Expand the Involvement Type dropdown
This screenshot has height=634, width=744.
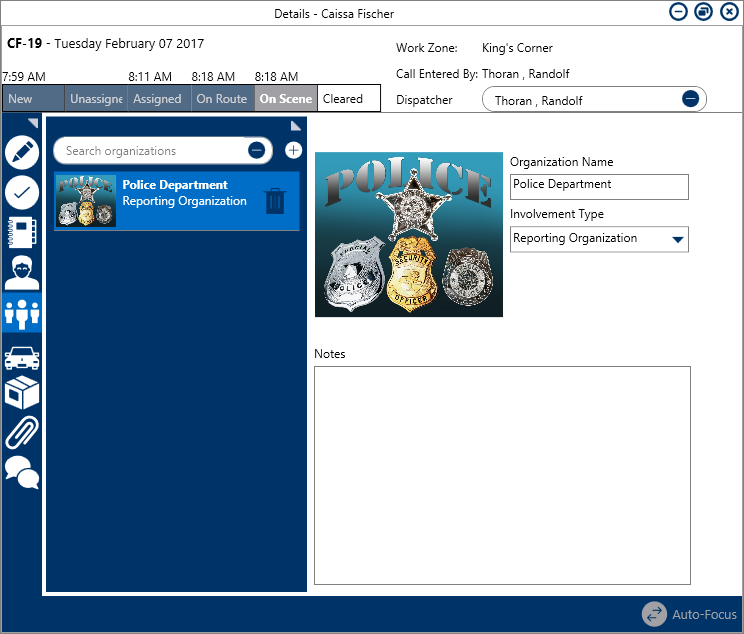[x=677, y=239]
